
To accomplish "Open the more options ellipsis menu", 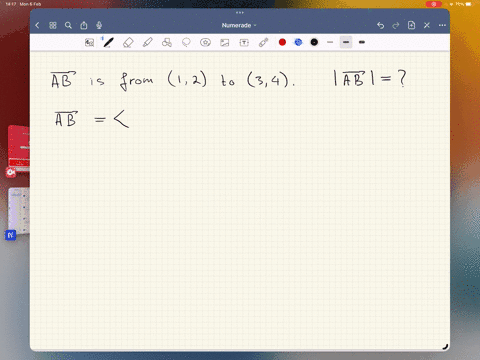I will click(x=442, y=25).
